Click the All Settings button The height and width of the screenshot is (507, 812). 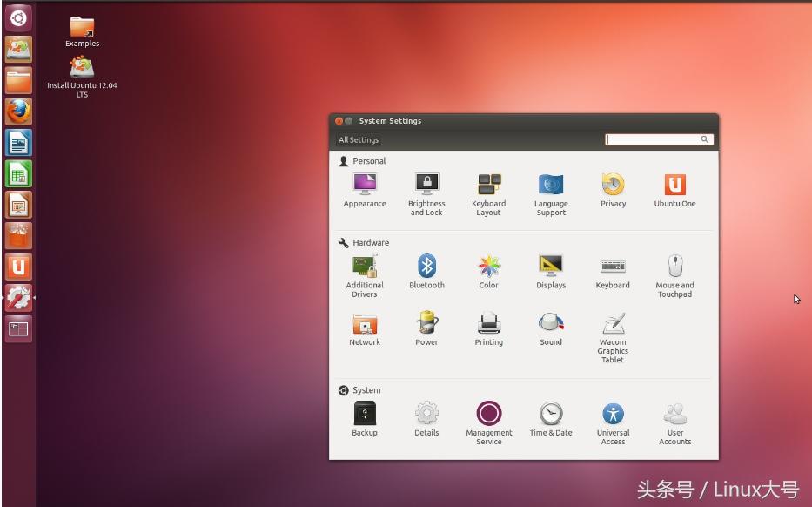359,140
